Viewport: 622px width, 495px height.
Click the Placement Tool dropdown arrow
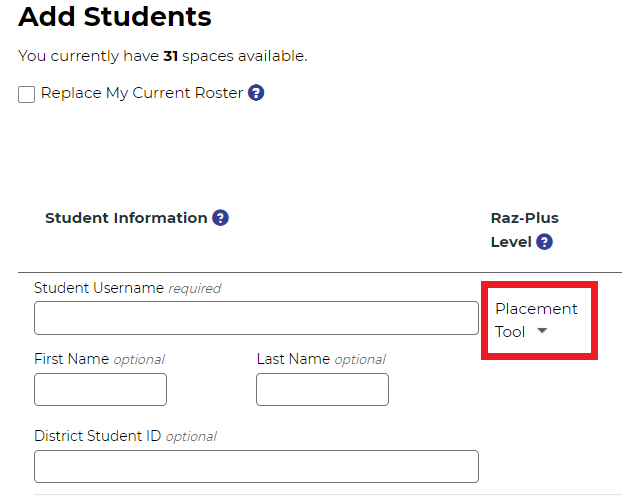(x=542, y=332)
